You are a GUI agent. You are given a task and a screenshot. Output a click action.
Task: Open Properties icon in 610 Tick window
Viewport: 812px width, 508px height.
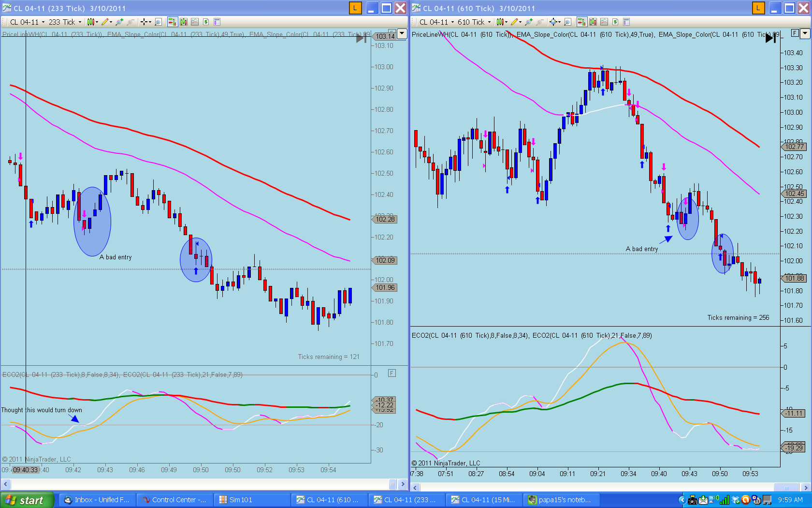pyautogui.click(x=626, y=22)
